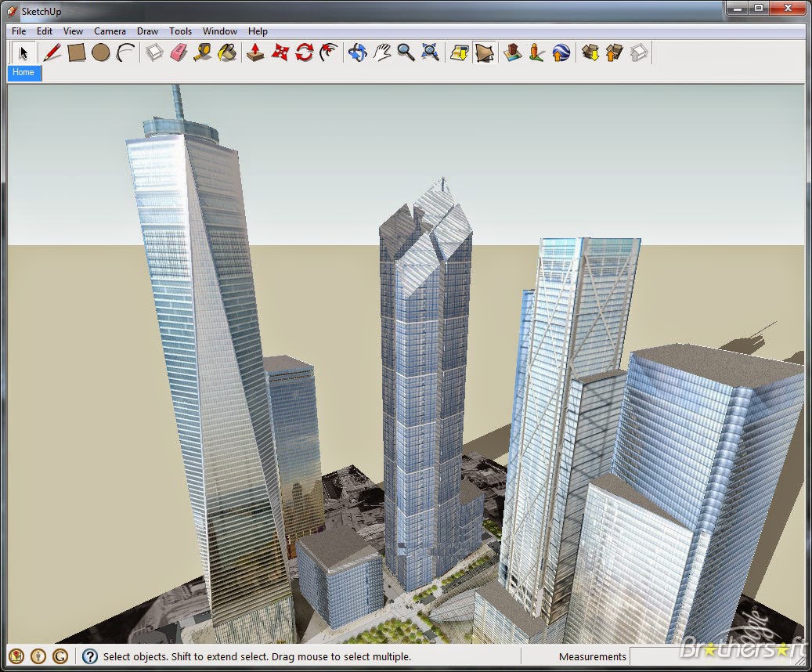Select the Pan hand tool
The image size is (812, 672).
(x=381, y=52)
